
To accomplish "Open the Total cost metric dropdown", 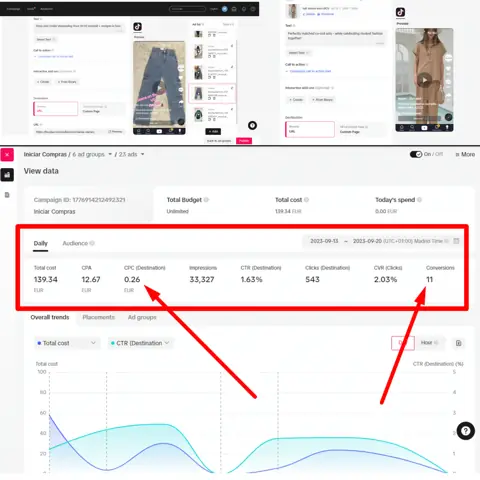I will point(67,343).
